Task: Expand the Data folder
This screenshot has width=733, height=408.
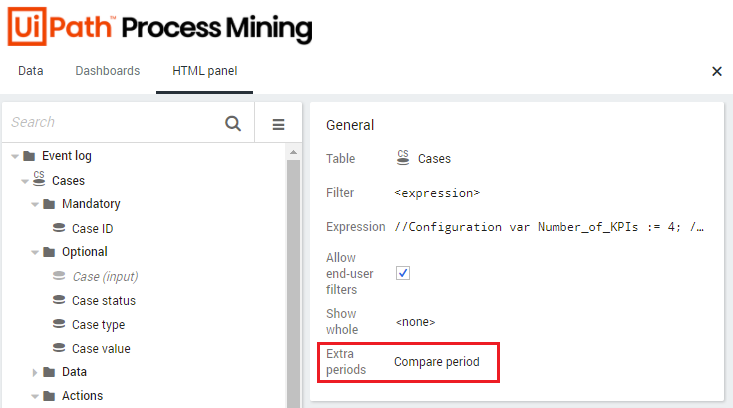Action: (x=35, y=372)
